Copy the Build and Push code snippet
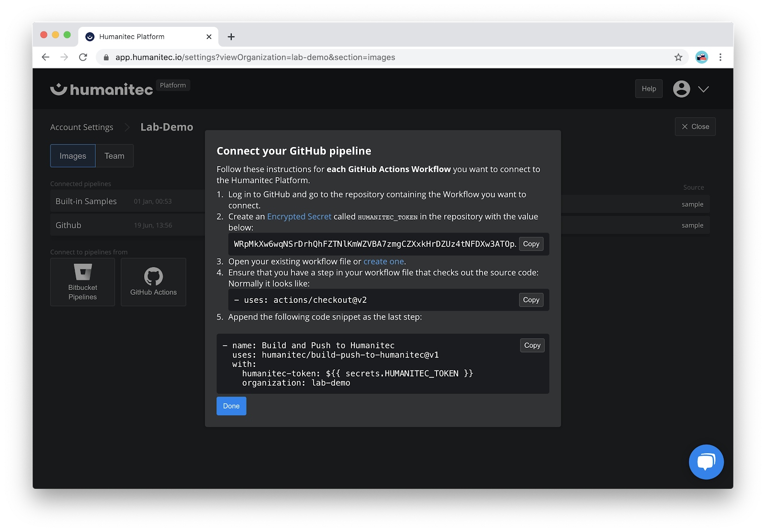The height and width of the screenshot is (532, 766). (532, 345)
